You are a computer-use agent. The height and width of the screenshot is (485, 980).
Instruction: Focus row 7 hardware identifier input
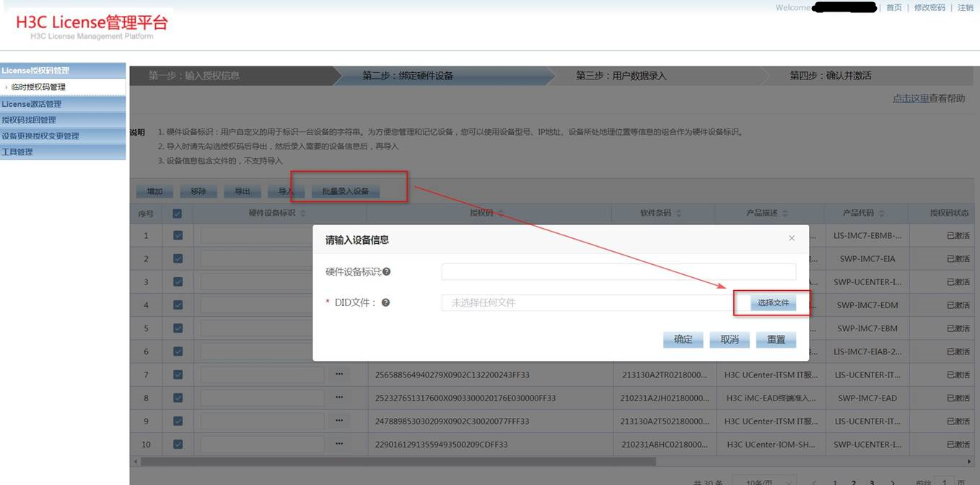pos(263,375)
